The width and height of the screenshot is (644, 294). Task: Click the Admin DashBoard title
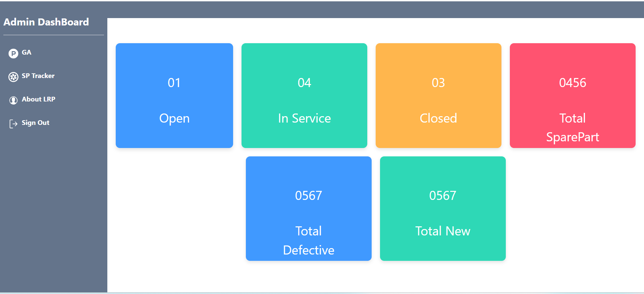[46, 22]
